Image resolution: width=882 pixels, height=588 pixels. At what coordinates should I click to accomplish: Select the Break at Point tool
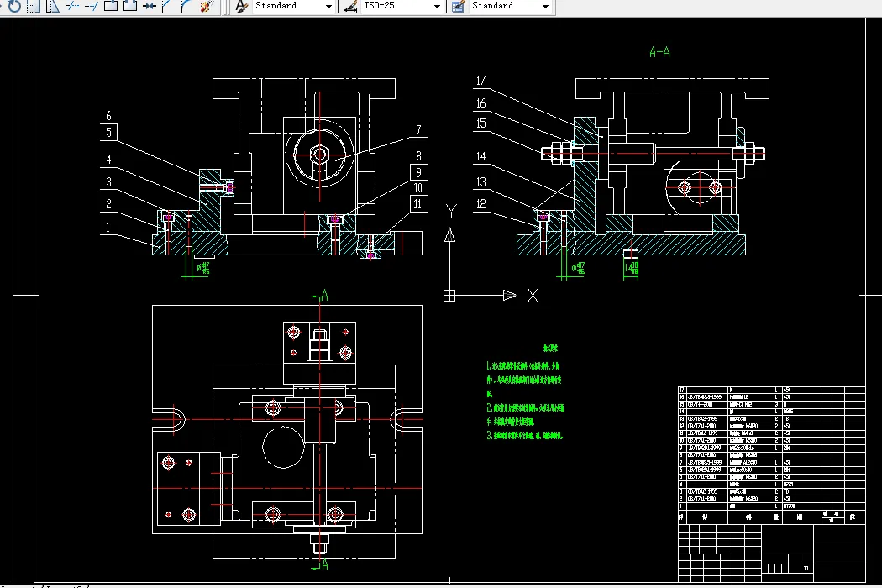pyautogui.click(x=111, y=6)
